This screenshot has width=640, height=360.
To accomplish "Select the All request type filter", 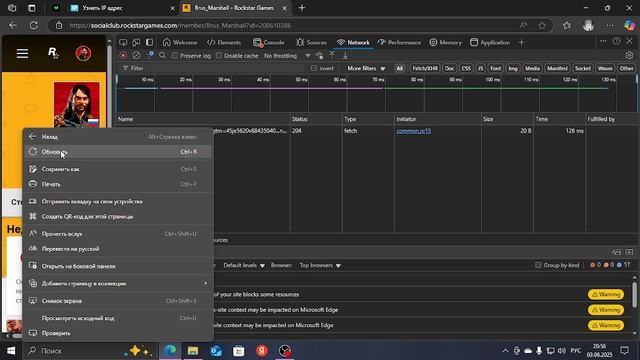I will click(x=400, y=68).
